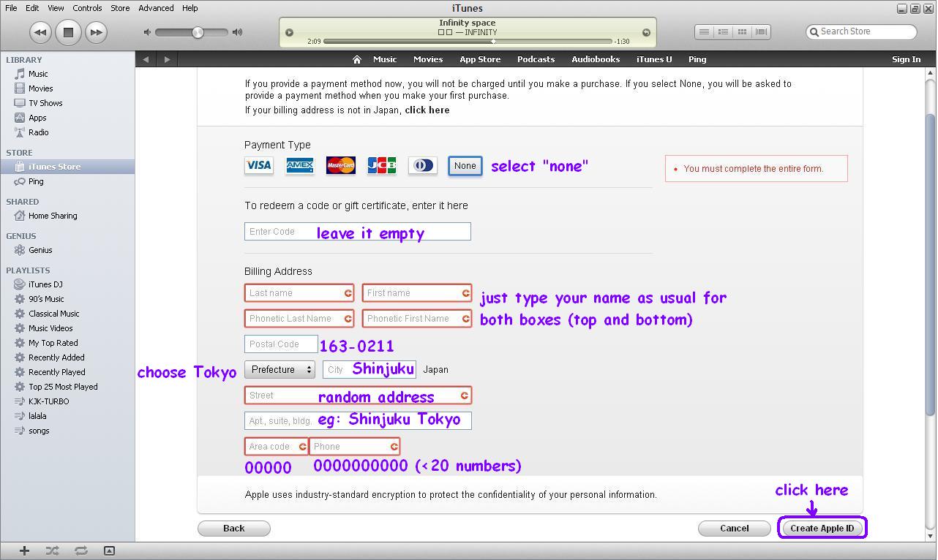The height and width of the screenshot is (560, 938).
Task: Open the Movies store tab
Action: pos(428,59)
